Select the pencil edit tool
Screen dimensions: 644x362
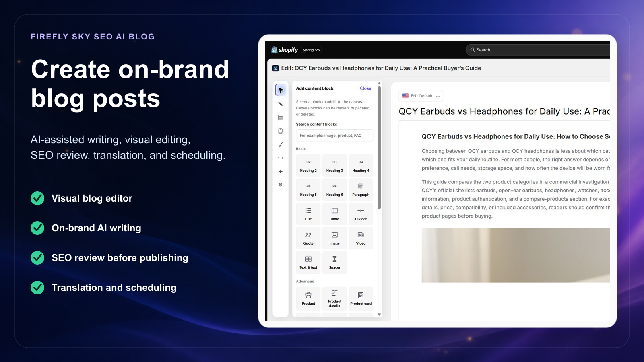(x=281, y=104)
